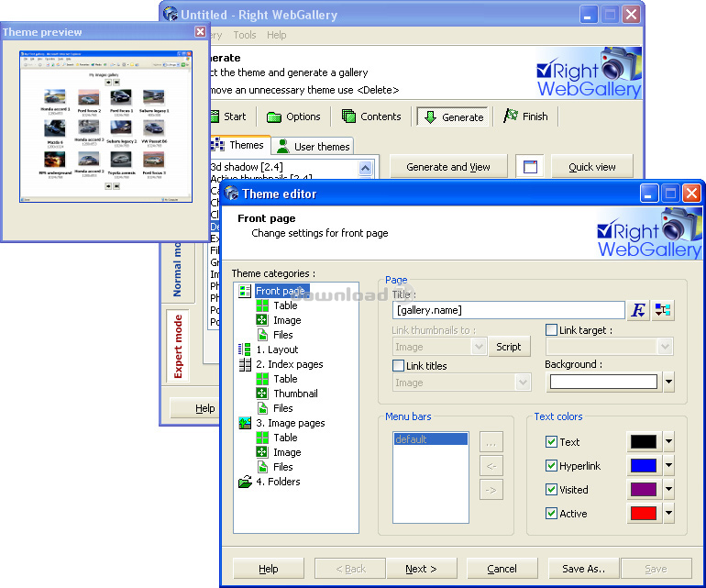Open the Active color dropdown arrow

point(668,514)
